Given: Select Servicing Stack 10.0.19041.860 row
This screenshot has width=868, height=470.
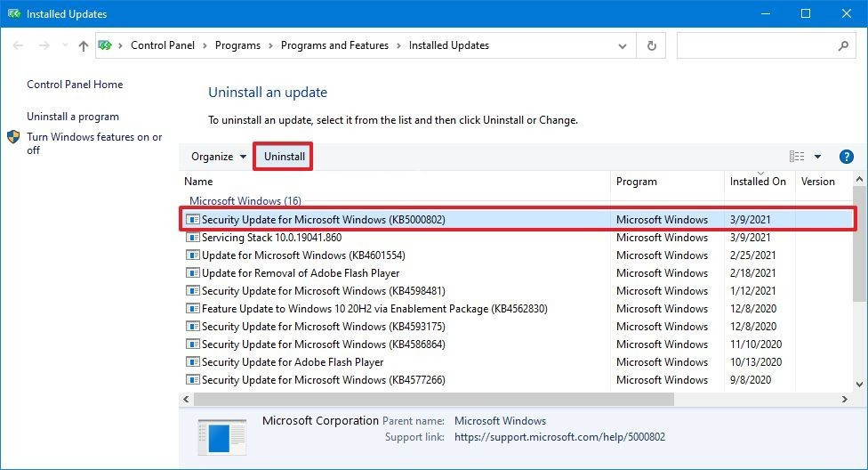Looking at the screenshot, I should coord(516,237).
